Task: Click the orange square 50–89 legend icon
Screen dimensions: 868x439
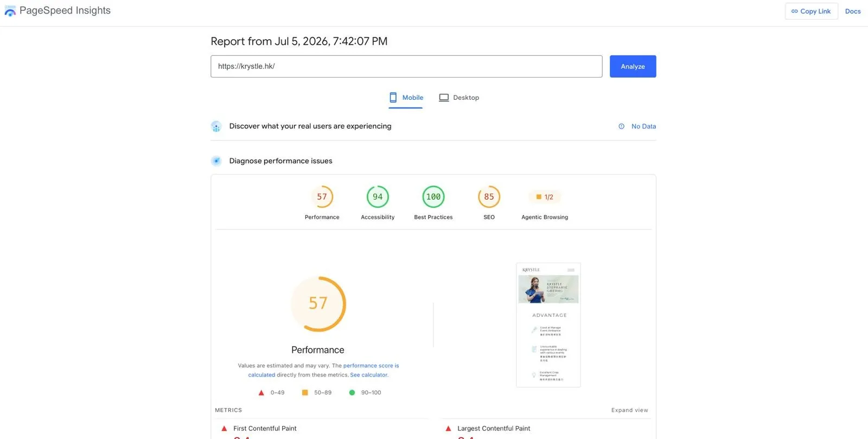Action: (x=305, y=392)
